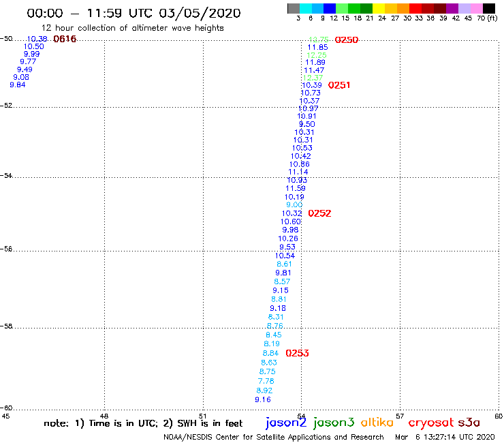Click the green wave height value 12.75
The image size is (504, 443).
[319, 40]
